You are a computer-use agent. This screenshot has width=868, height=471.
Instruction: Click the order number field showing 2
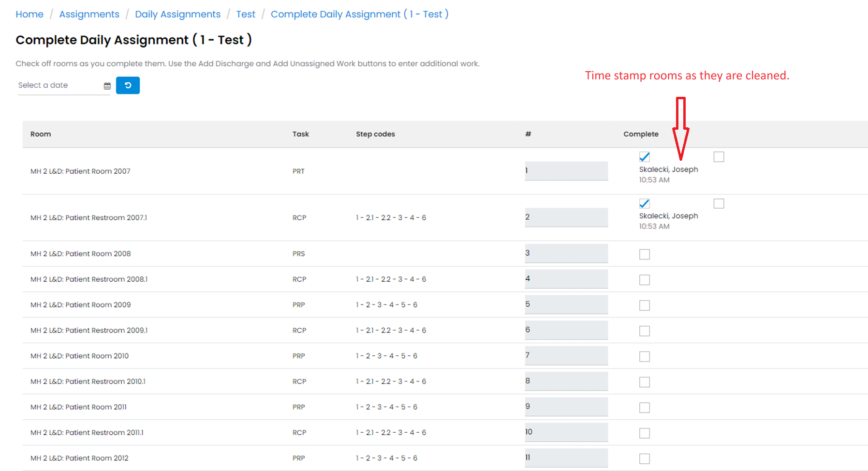click(x=566, y=217)
